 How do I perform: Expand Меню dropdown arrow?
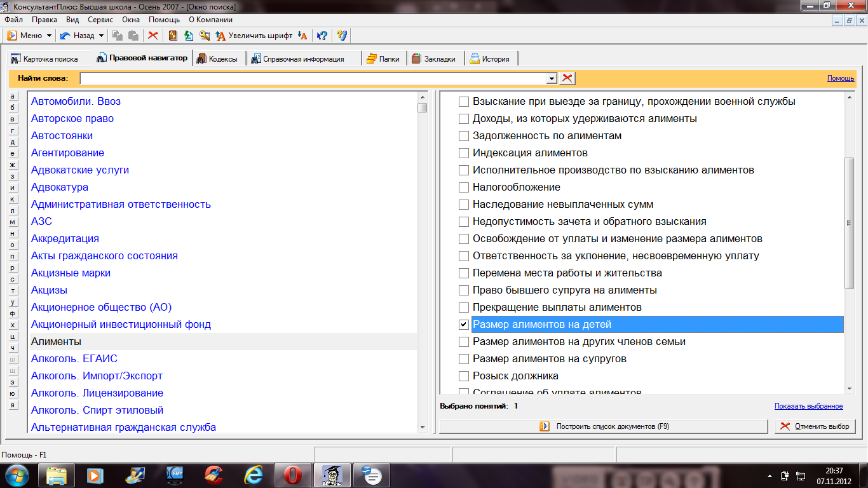click(x=50, y=36)
